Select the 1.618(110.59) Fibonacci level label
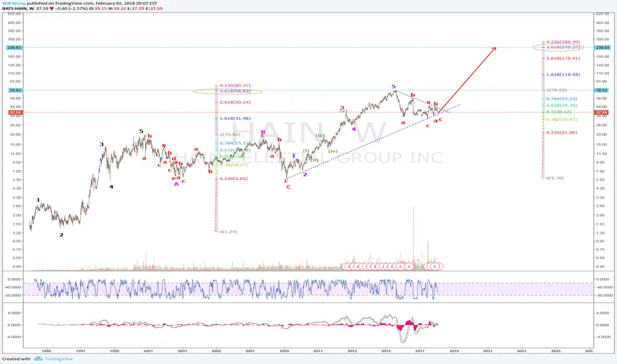617x364 pixels. [x=563, y=74]
